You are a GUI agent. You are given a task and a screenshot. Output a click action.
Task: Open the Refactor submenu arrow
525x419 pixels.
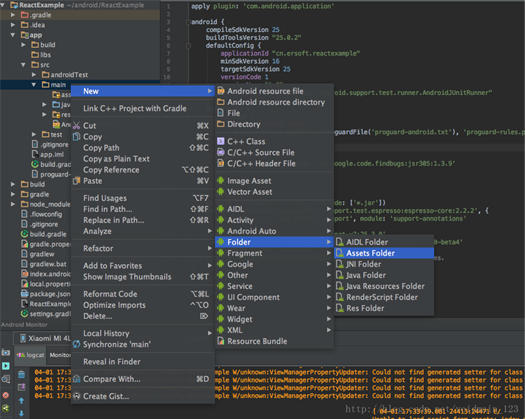click(210, 249)
